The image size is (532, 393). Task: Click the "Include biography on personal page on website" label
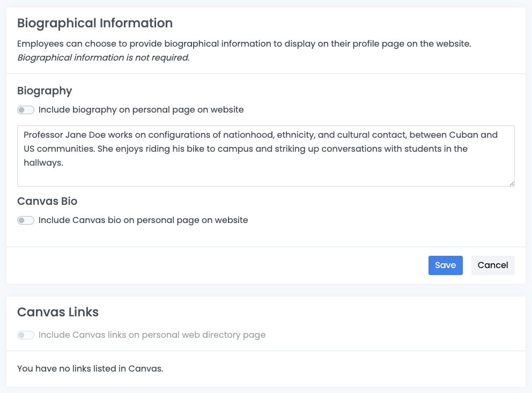tap(141, 110)
